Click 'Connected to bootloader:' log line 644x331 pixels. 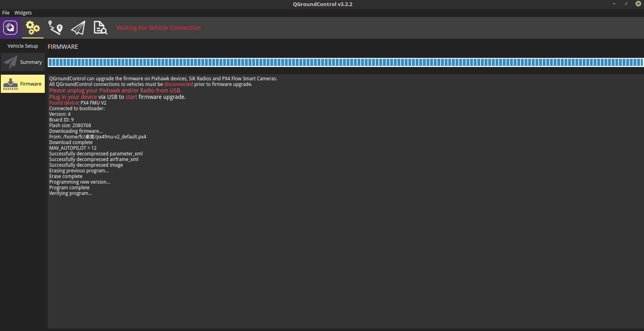(77, 109)
